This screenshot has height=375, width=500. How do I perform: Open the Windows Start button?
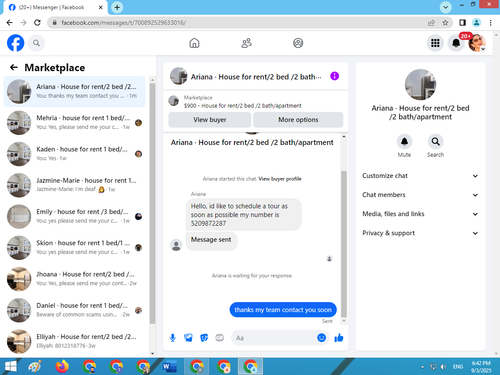[10, 367]
